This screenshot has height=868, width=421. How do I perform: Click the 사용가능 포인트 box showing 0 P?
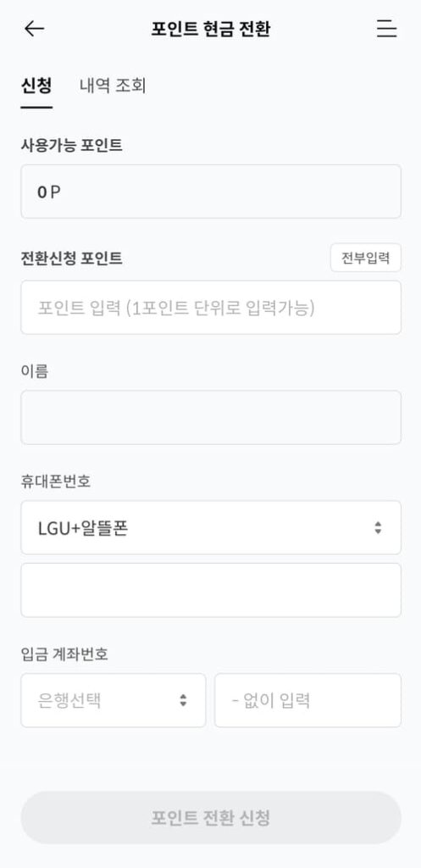click(x=211, y=192)
